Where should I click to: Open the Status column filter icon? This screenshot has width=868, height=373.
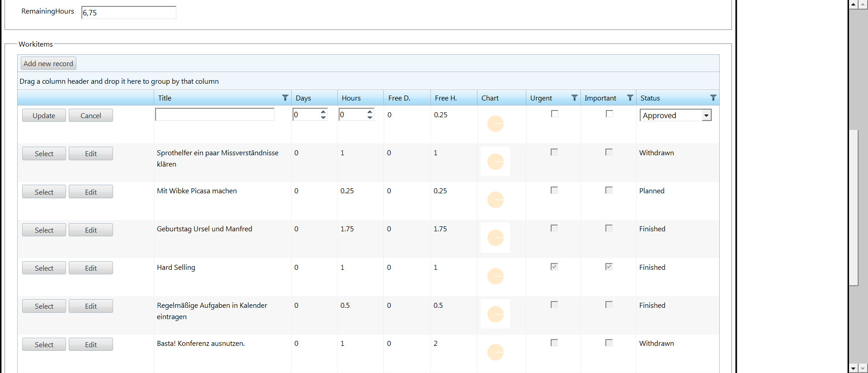coord(713,98)
